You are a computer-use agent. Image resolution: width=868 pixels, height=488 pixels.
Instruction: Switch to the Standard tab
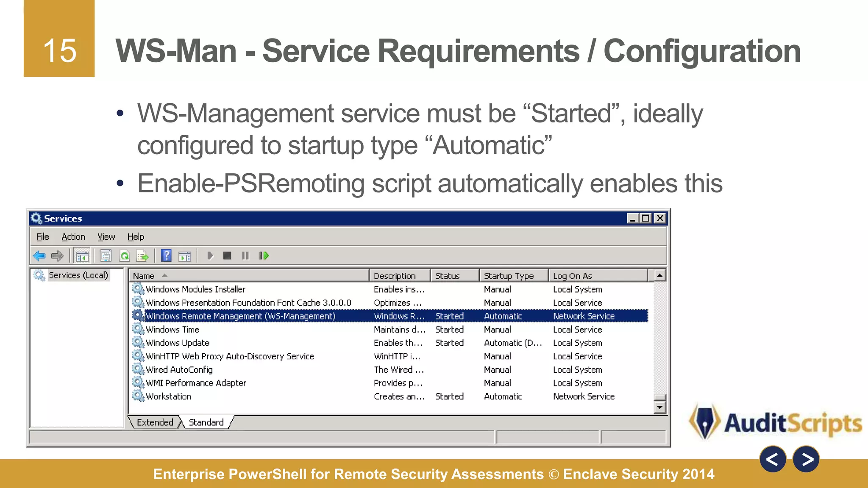pyautogui.click(x=206, y=422)
